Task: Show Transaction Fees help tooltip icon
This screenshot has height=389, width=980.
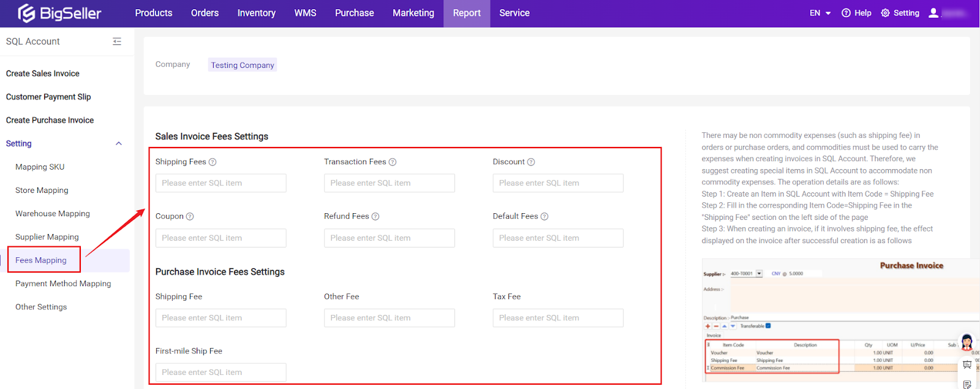Action: point(393,162)
